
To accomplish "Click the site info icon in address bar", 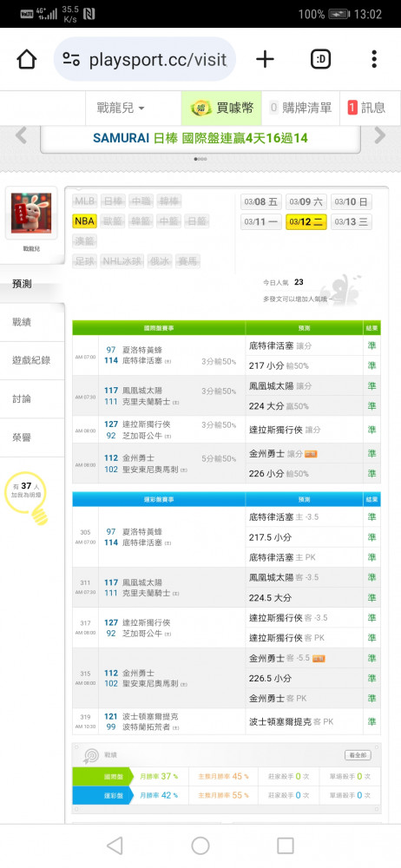I will 71,59.
